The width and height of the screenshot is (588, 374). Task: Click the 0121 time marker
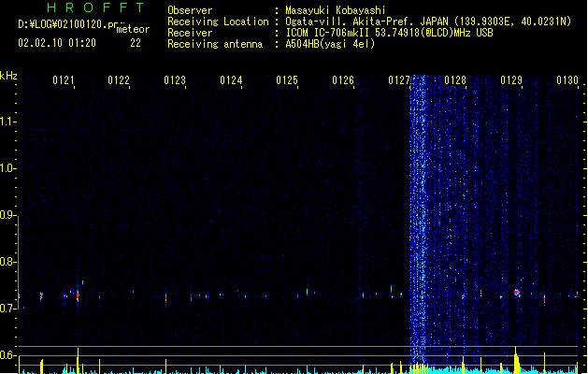click(x=64, y=79)
